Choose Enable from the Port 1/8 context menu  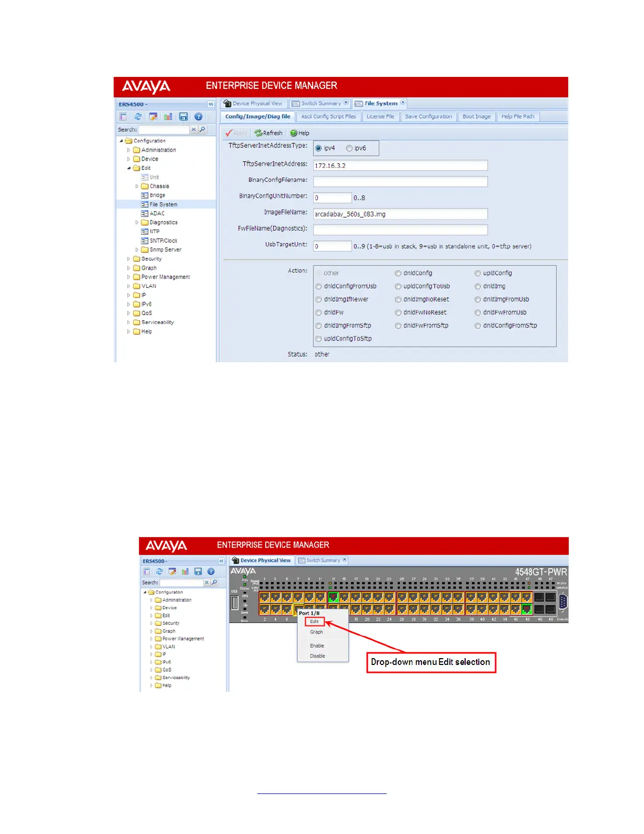(x=317, y=646)
